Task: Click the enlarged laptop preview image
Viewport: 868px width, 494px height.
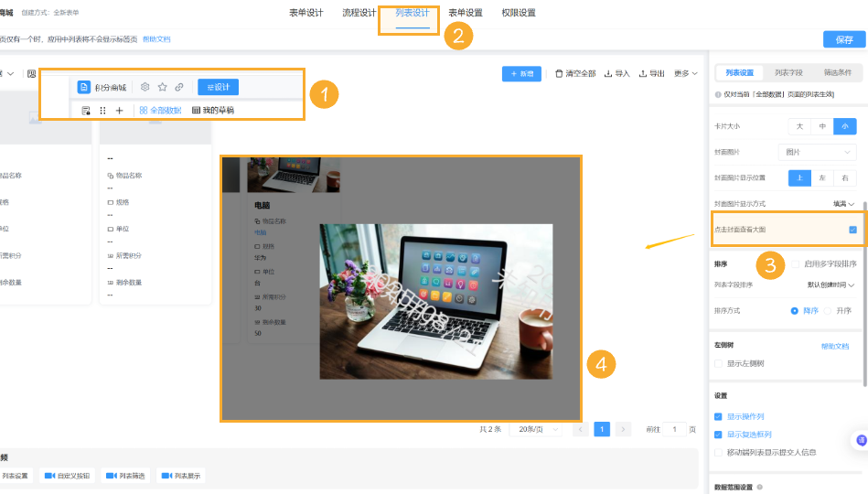Action: [436, 301]
